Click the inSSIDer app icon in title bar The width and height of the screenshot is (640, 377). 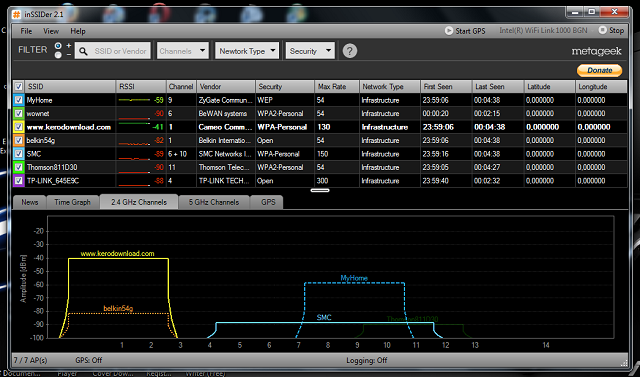16,14
